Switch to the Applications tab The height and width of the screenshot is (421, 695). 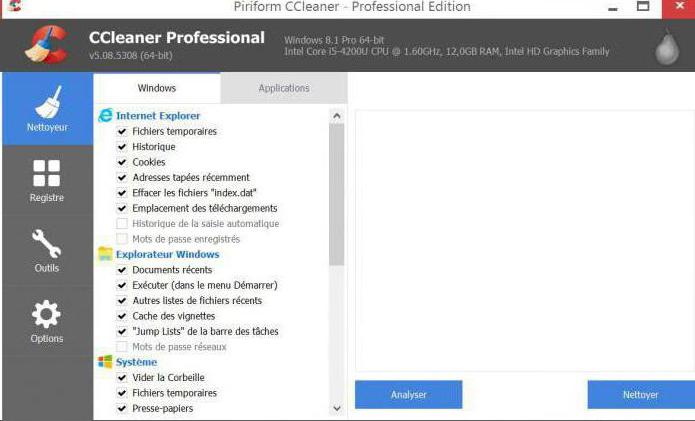coord(284,88)
